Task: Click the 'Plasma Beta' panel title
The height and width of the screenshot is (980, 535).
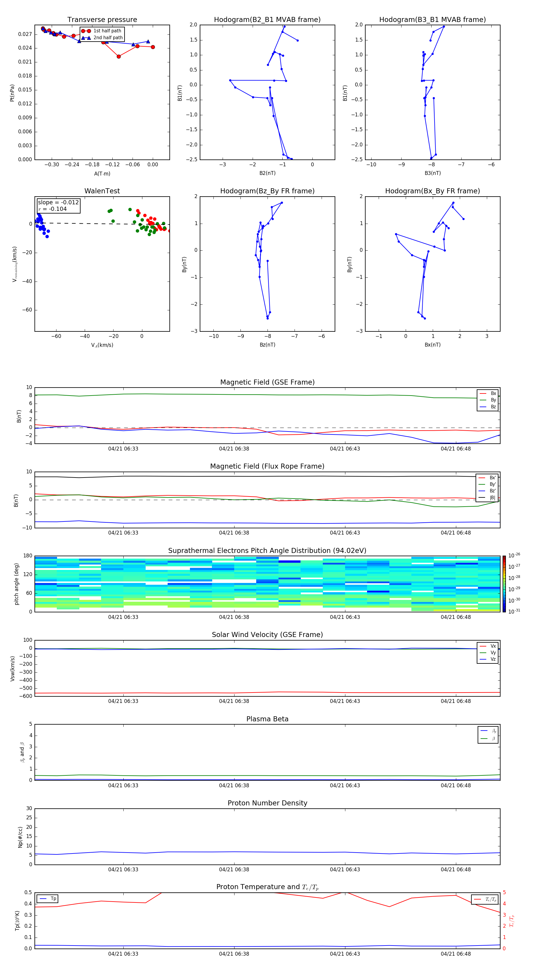Action: pos(267,719)
